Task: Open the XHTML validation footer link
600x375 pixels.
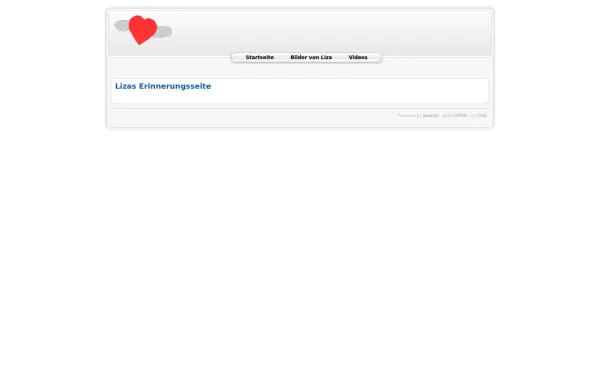Action: (x=460, y=115)
